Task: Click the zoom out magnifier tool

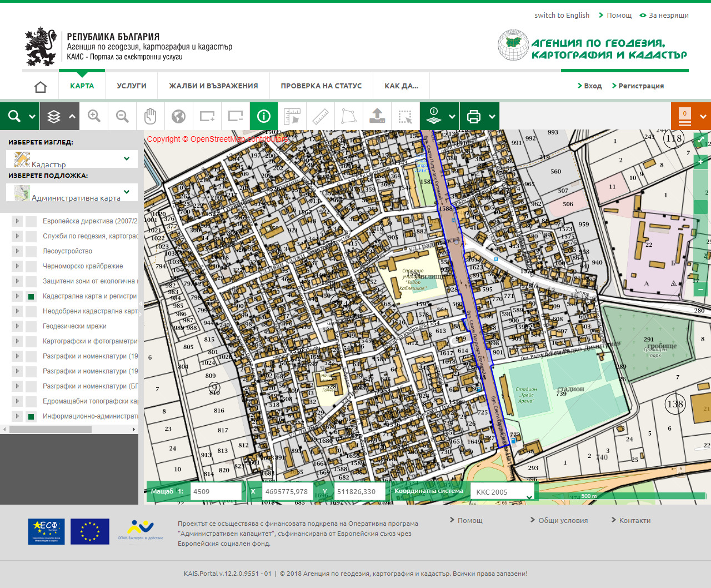Action: point(122,116)
